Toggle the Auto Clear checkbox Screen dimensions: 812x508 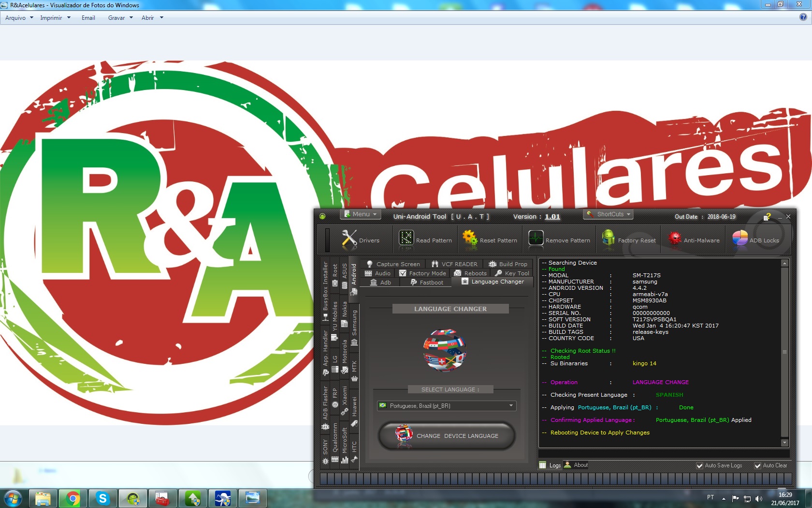(757, 465)
